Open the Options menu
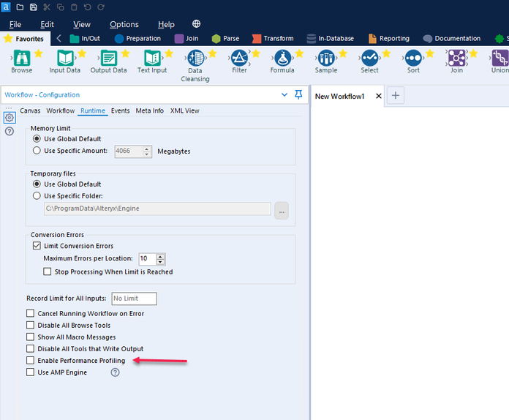This screenshot has width=509, height=420. tap(124, 24)
